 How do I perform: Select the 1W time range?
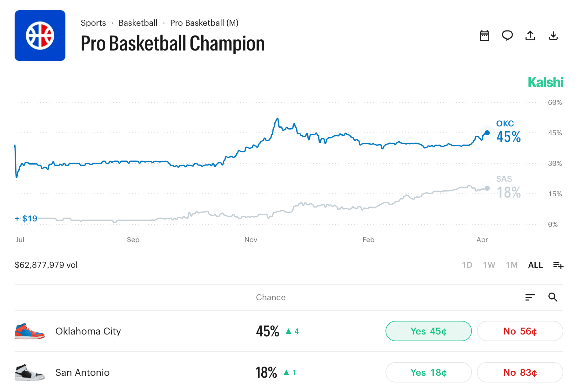click(489, 265)
